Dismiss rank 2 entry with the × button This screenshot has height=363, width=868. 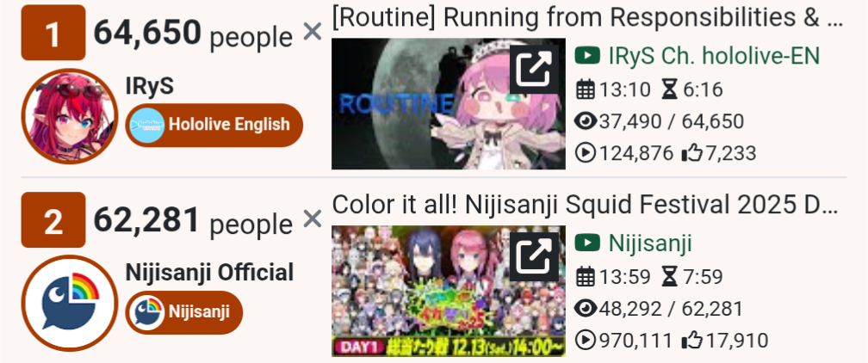click(x=313, y=219)
